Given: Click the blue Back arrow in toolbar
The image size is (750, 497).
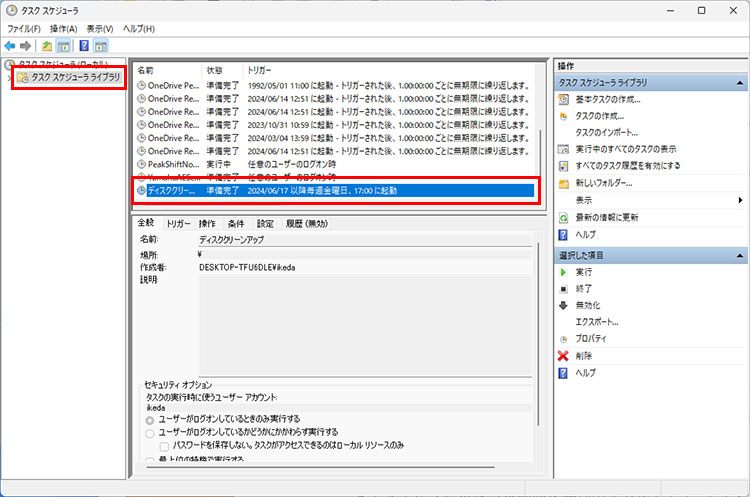Looking at the screenshot, I should (x=10, y=46).
